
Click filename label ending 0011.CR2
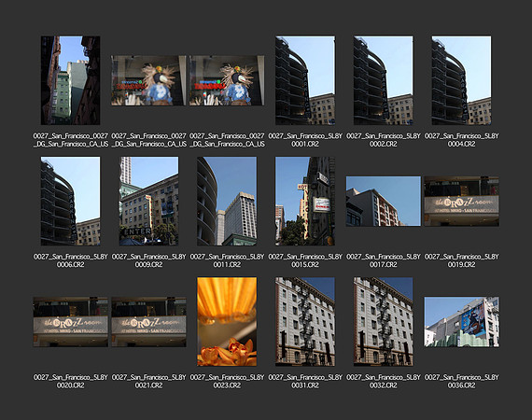point(227,260)
